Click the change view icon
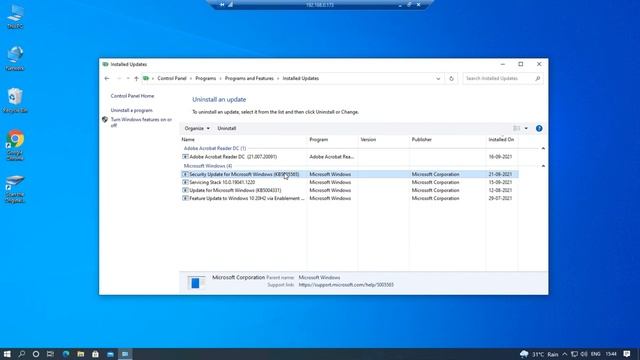 pyautogui.click(x=517, y=128)
